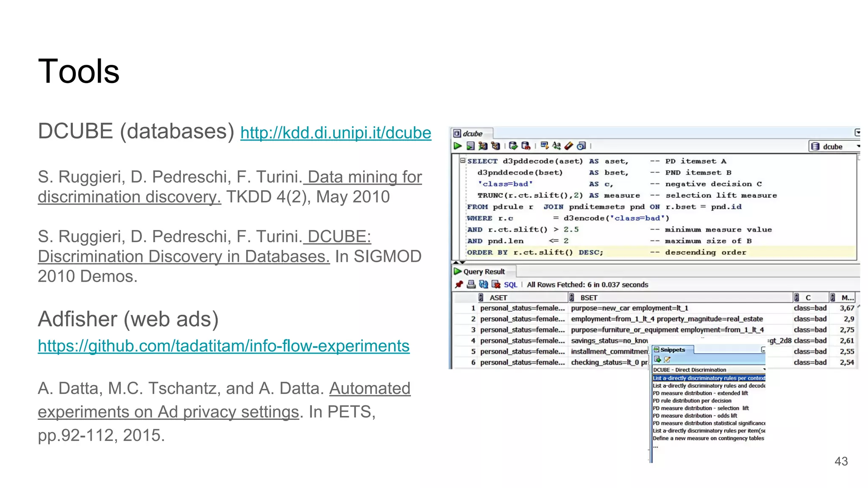Click the measure value 2,9
The image size is (868, 488).
(849, 319)
